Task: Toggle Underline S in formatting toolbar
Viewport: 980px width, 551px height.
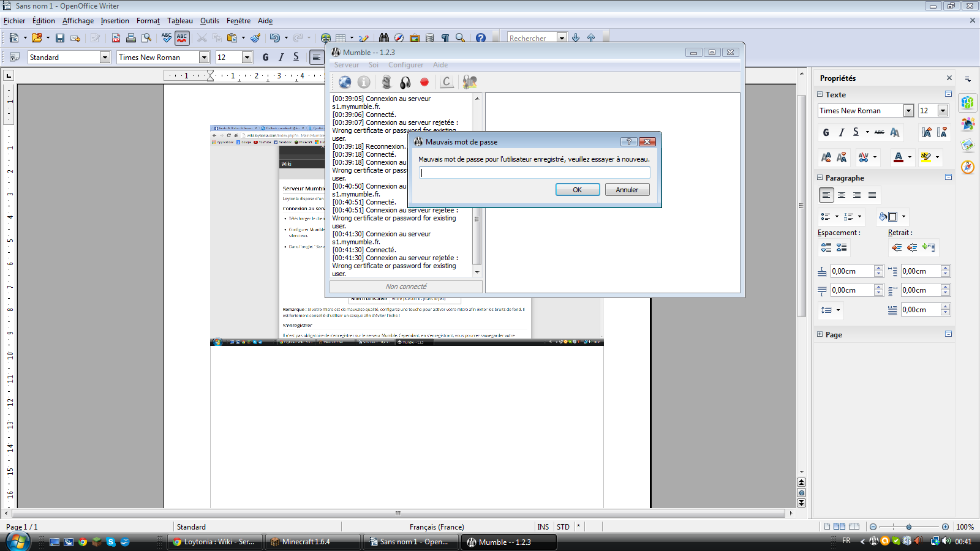Action: tap(296, 57)
